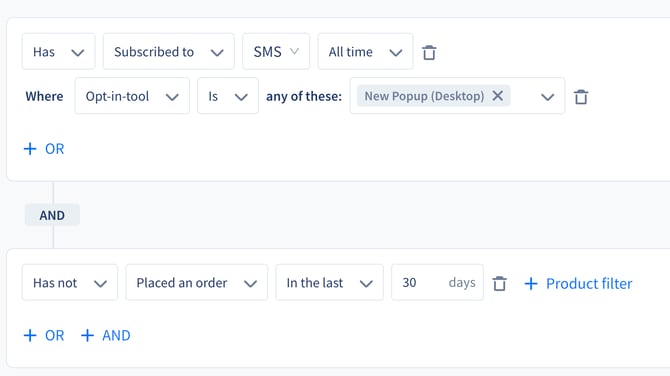Screen dimensions: 670x376
Task: Open the Subscribed to dropdown
Action: pyautogui.click(x=168, y=52)
